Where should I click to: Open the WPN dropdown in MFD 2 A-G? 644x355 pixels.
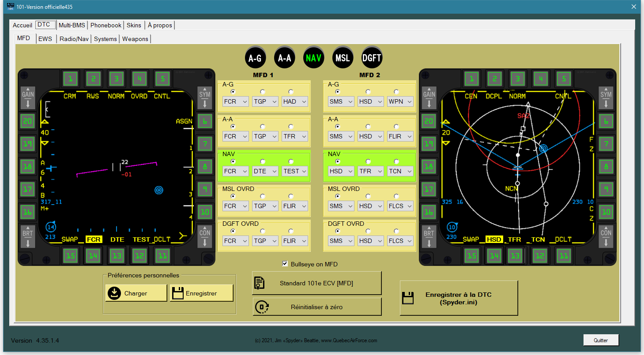(x=400, y=101)
